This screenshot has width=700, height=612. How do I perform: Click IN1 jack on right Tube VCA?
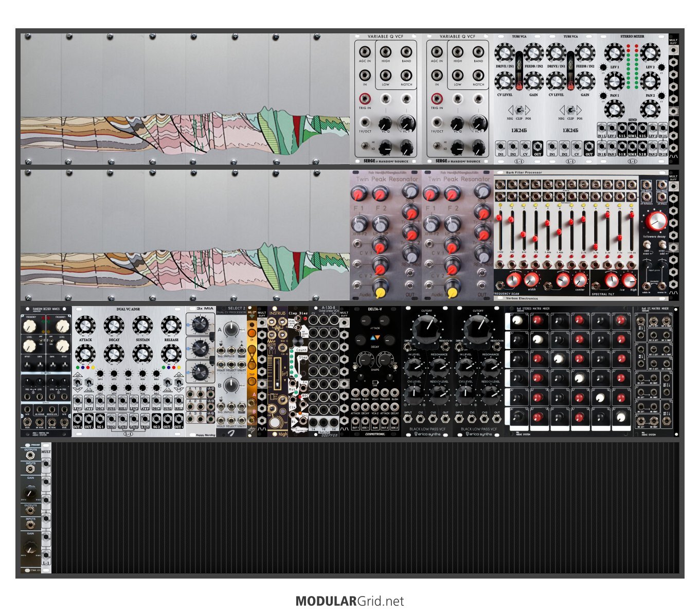(x=552, y=146)
